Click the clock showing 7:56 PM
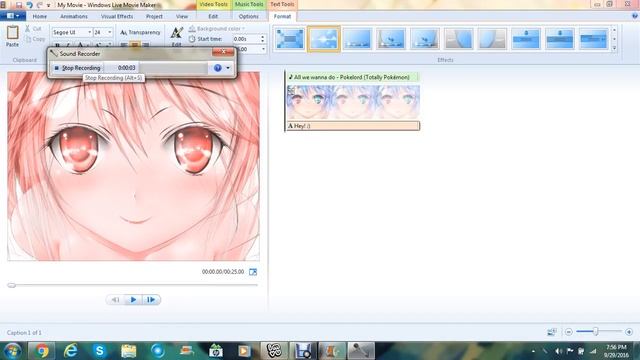Image resolution: width=640 pixels, height=360 pixels. [x=616, y=347]
